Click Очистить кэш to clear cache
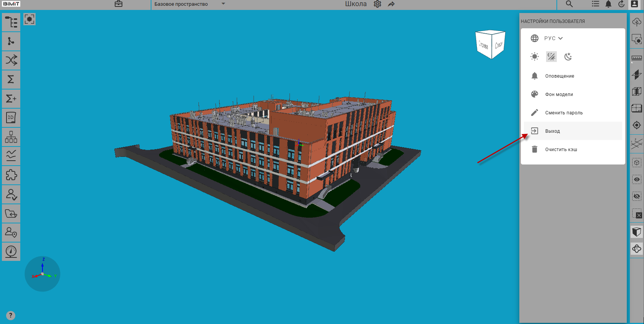This screenshot has height=324, width=644. pos(561,149)
